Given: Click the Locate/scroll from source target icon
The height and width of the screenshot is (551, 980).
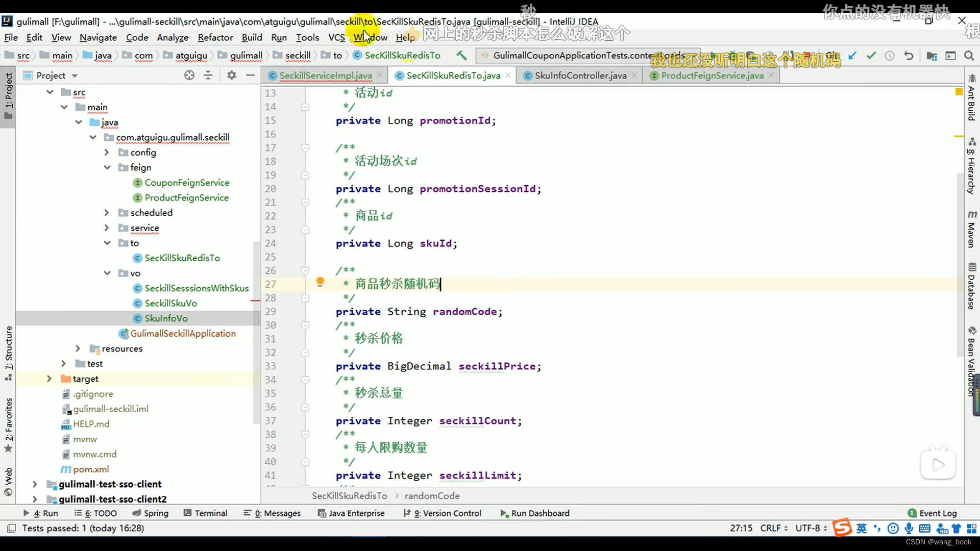Looking at the screenshot, I should pos(189,75).
